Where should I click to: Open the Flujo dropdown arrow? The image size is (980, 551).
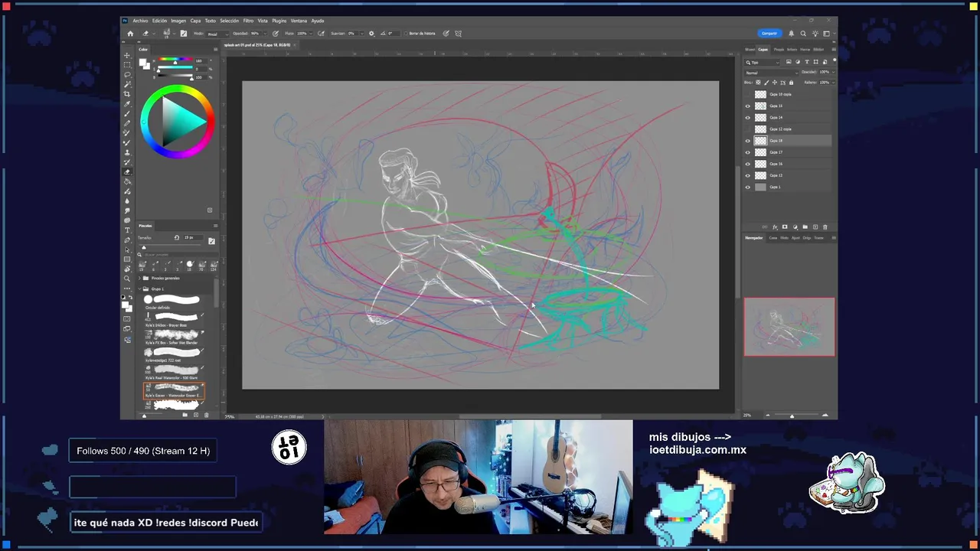click(x=311, y=34)
